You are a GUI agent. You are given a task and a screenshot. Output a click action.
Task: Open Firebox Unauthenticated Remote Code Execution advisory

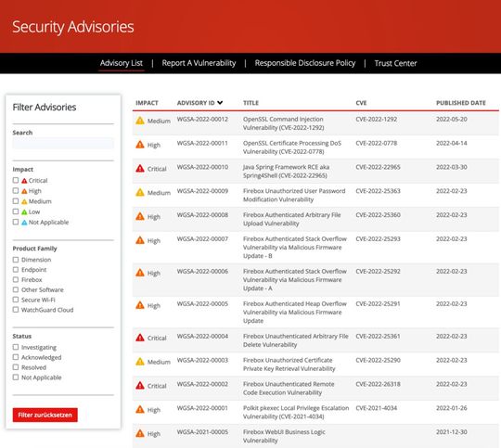tap(289, 389)
